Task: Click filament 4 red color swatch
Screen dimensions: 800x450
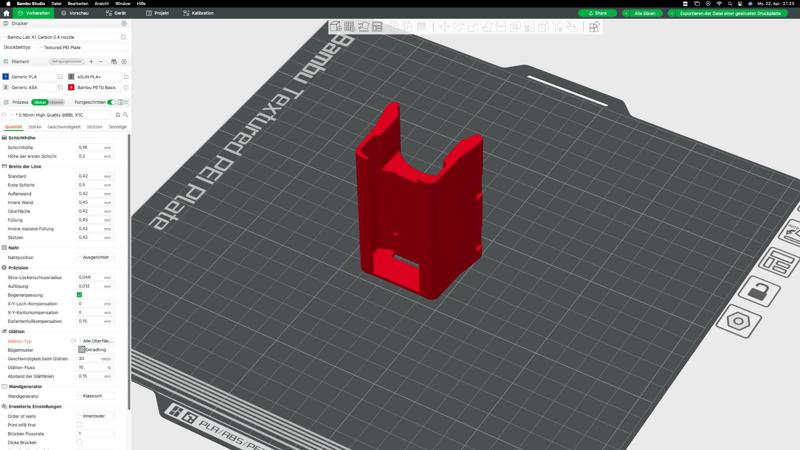Action: pyautogui.click(x=71, y=88)
